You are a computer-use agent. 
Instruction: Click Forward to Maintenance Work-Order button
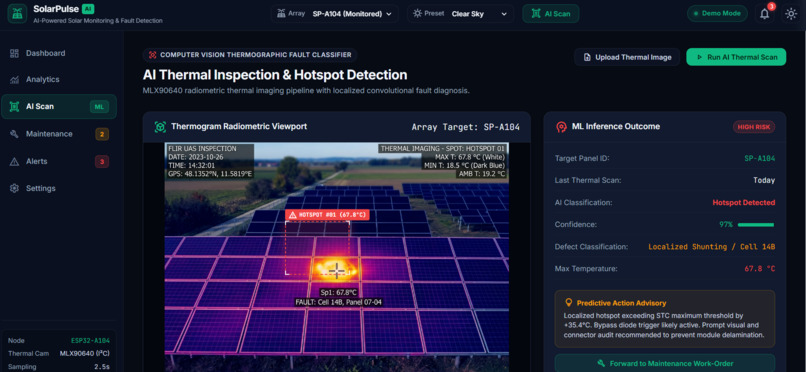(665, 363)
